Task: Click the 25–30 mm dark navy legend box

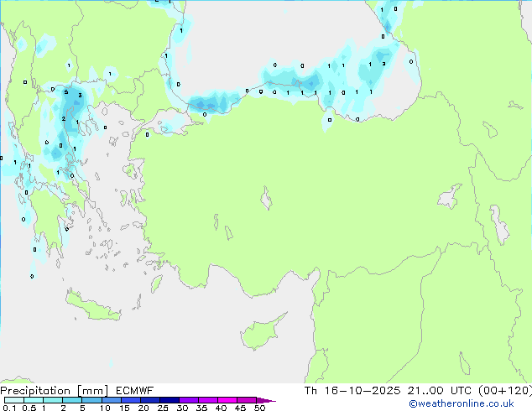Action: (170, 400)
